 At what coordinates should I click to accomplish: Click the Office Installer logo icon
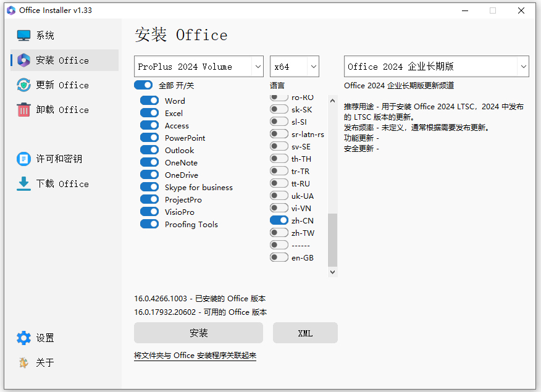pos(10,10)
